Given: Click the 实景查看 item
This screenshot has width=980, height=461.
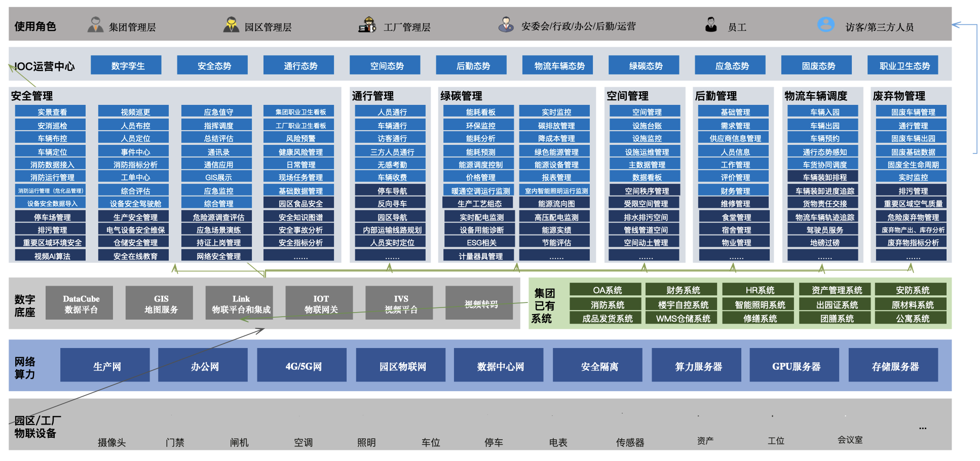Looking at the screenshot, I should pos(51,111).
